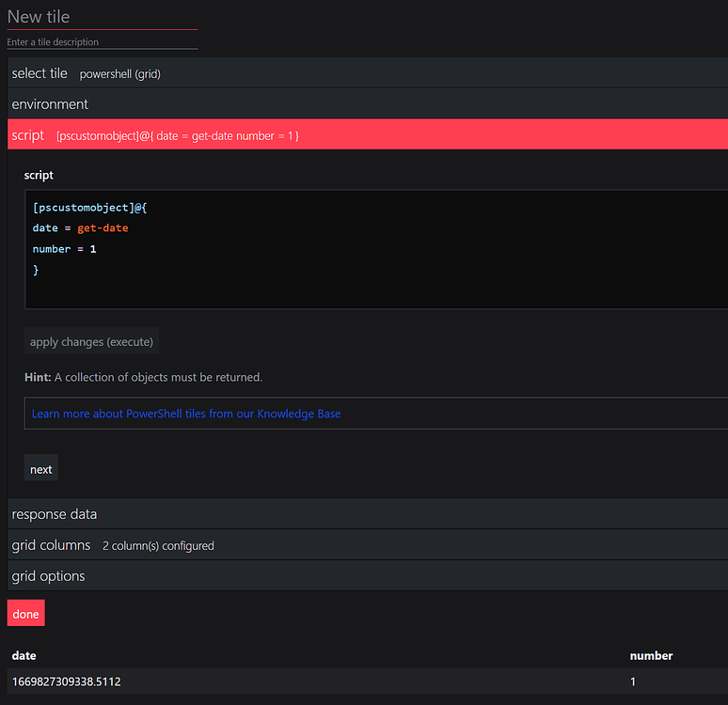The height and width of the screenshot is (705, 728).
Task: Click the 'number = 1' script line
Action: click(64, 249)
